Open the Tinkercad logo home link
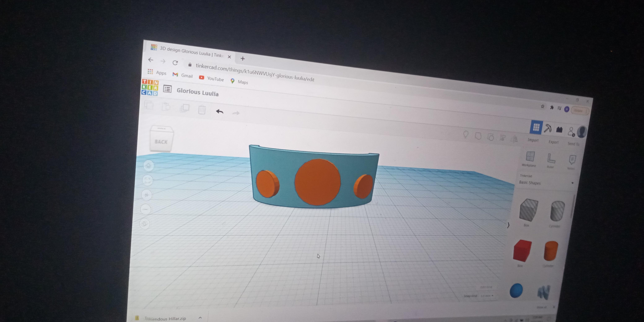The width and height of the screenshot is (644, 322). (x=150, y=87)
